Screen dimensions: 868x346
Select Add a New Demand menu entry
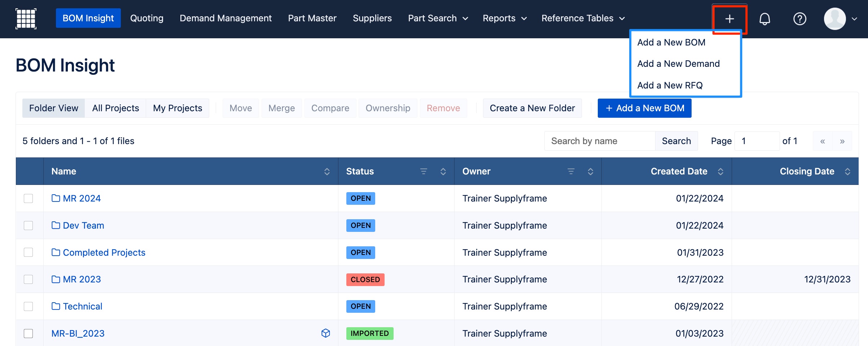(678, 64)
